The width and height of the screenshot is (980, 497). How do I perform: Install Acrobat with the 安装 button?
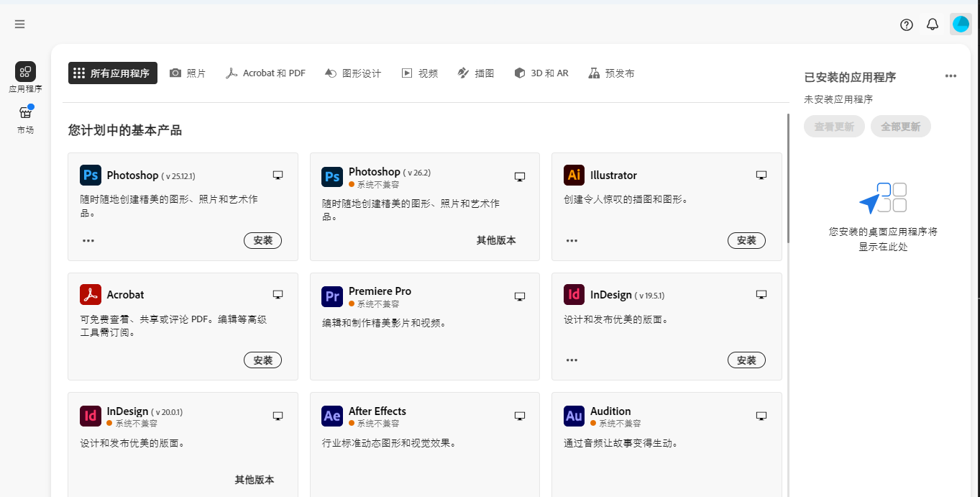(262, 360)
